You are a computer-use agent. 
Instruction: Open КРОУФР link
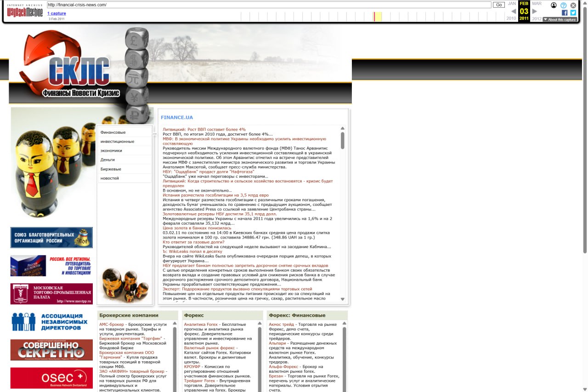pos(192,367)
